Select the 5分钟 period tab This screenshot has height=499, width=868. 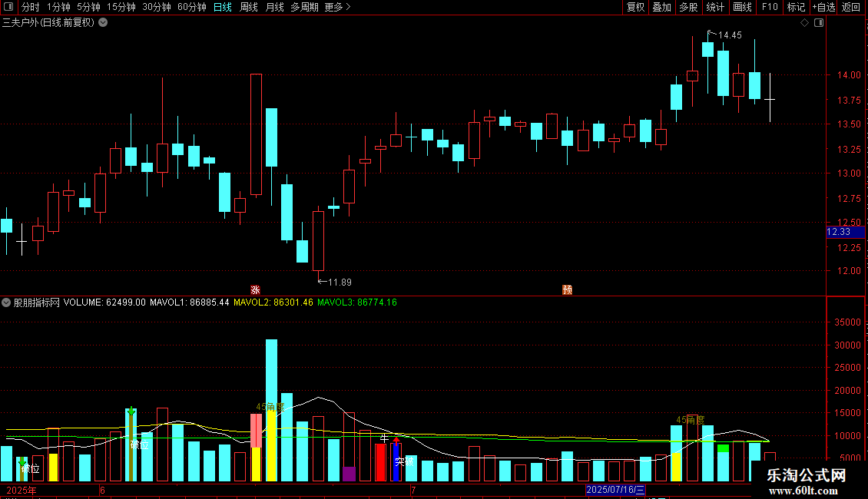88,7
